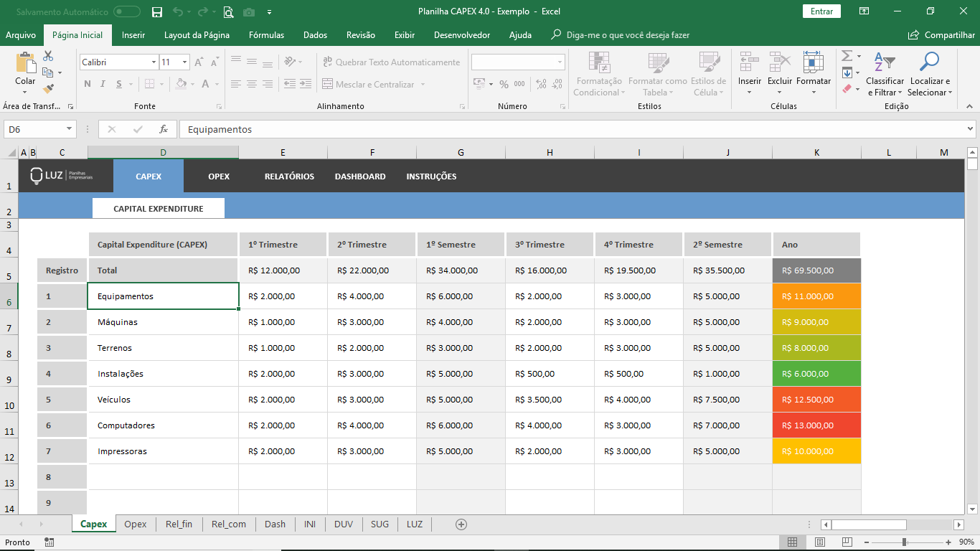Click the Save icon in quick access toolbar
The image size is (980, 551).
[157, 12]
